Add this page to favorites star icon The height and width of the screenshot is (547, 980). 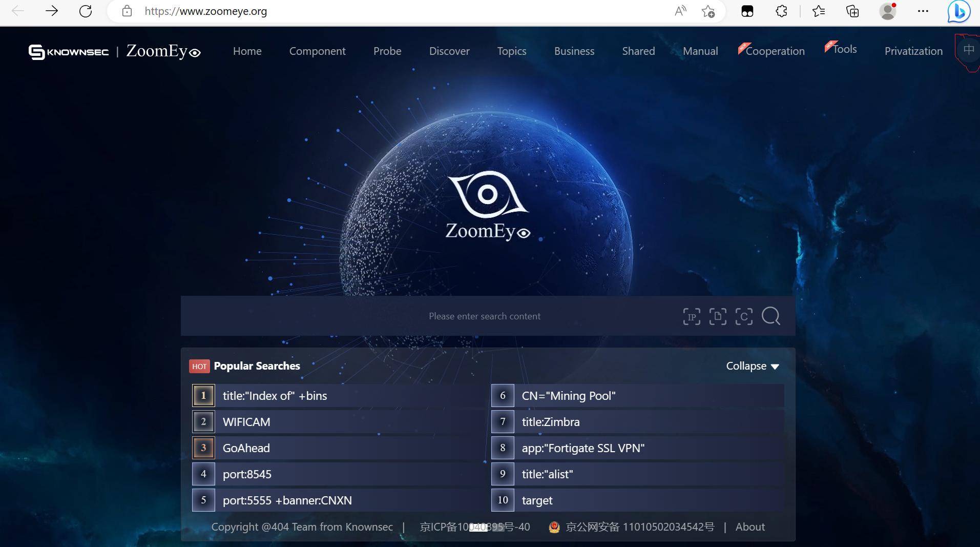pyautogui.click(x=708, y=11)
